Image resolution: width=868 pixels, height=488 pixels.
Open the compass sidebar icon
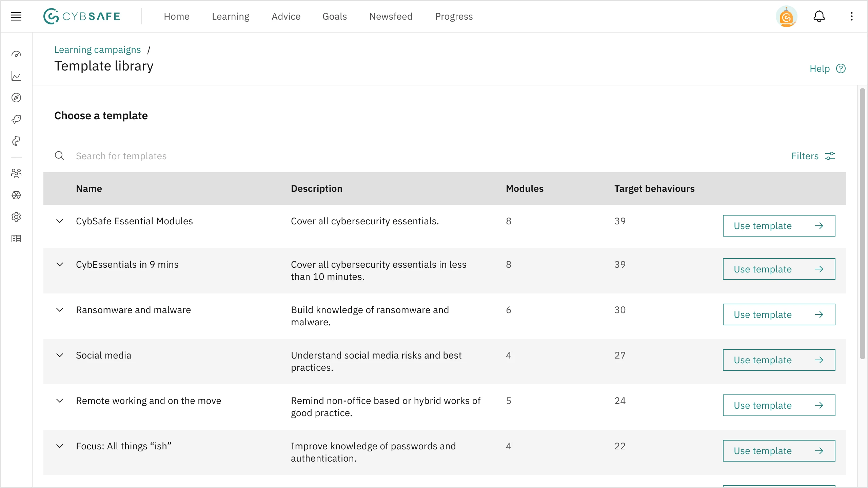pyautogui.click(x=16, y=98)
